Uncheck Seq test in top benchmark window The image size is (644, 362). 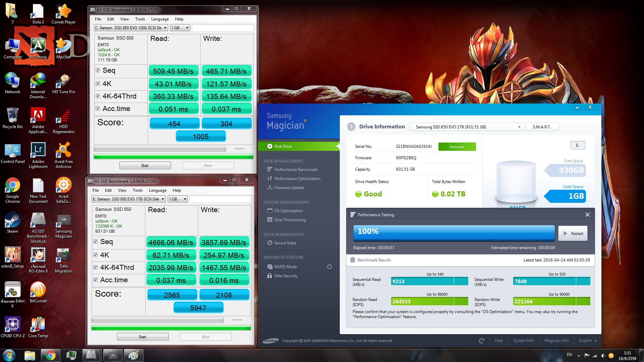click(x=98, y=70)
